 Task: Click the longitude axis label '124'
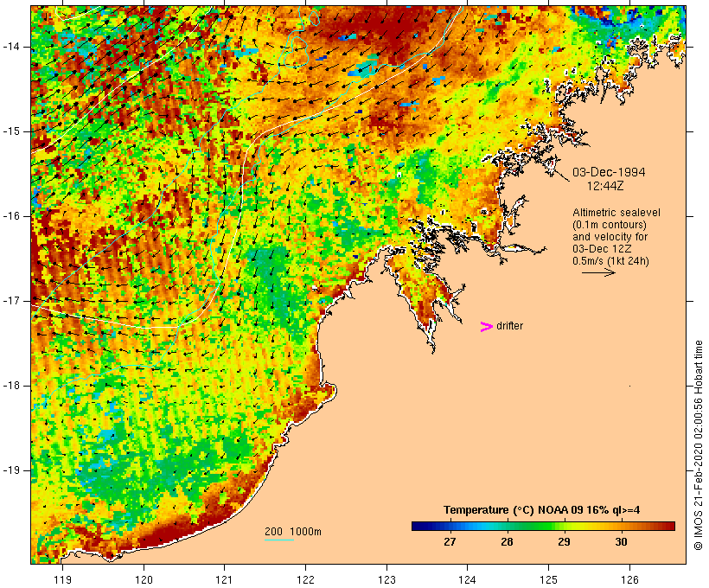(x=467, y=579)
